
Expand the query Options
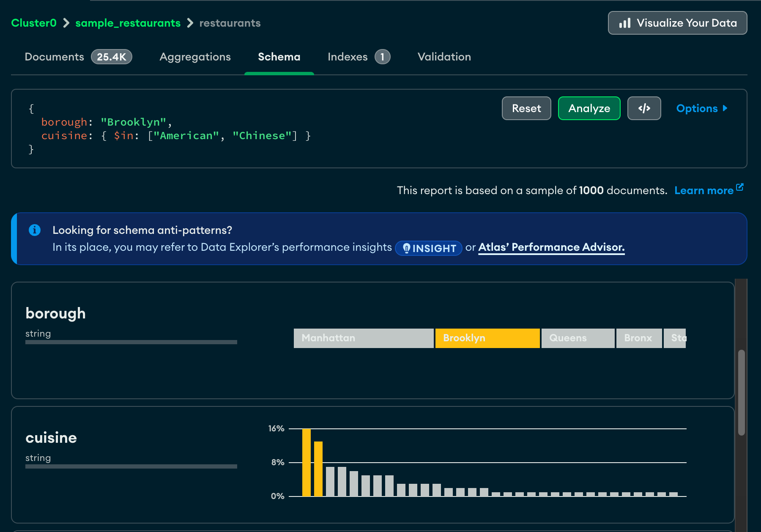point(701,108)
